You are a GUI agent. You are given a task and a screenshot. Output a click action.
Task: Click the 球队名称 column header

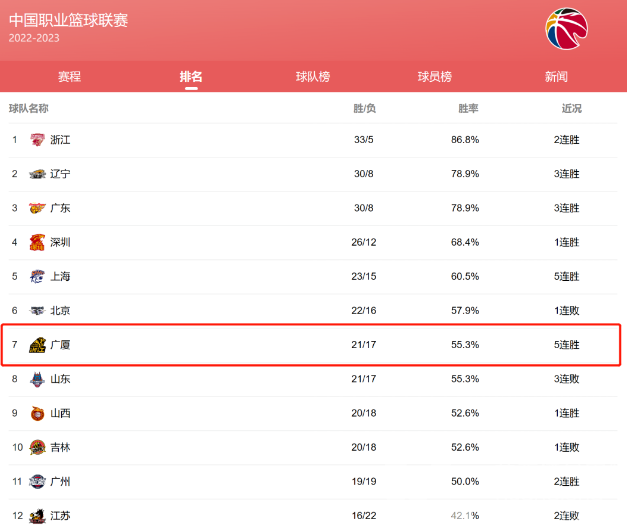tap(29, 108)
